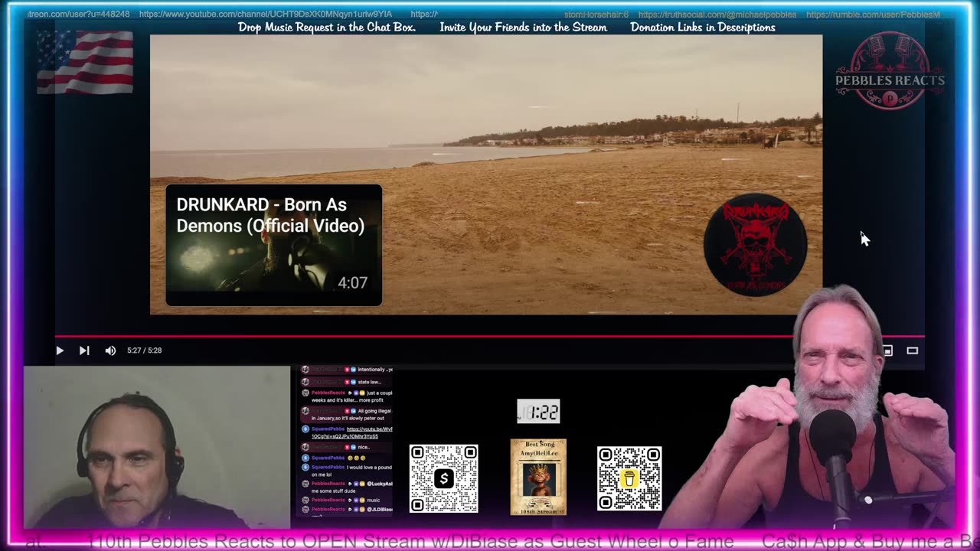Click the beach video frame
The image size is (980, 551).
[x=486, y=174]
